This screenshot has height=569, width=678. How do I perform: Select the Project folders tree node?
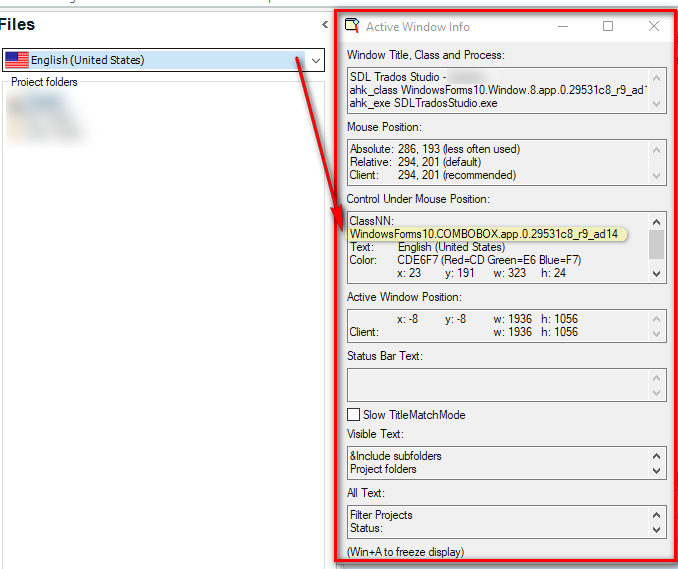click(44, 82)
